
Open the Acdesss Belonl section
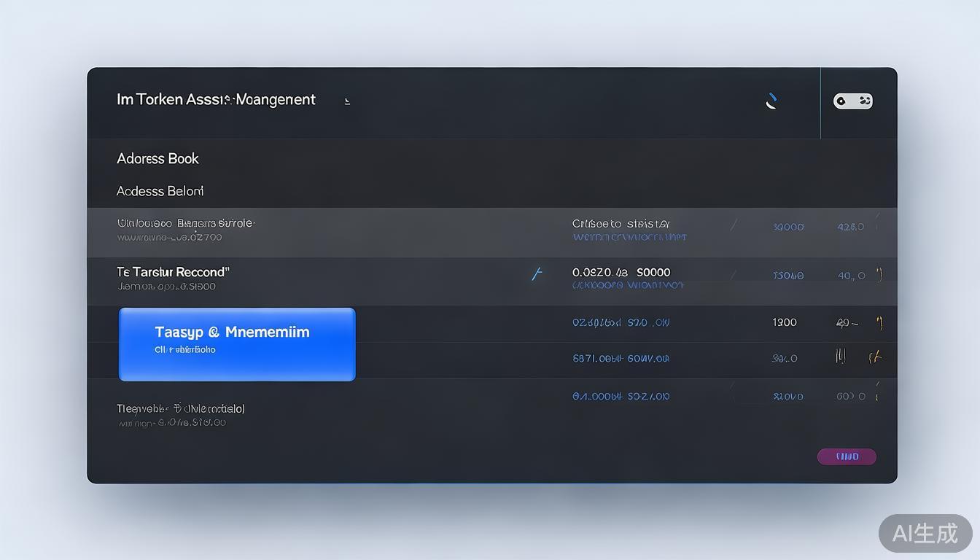point(160,191)
